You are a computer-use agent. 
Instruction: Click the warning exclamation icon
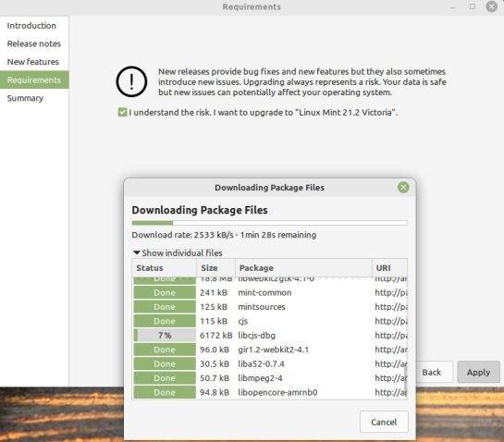click(x=131, y=81)
